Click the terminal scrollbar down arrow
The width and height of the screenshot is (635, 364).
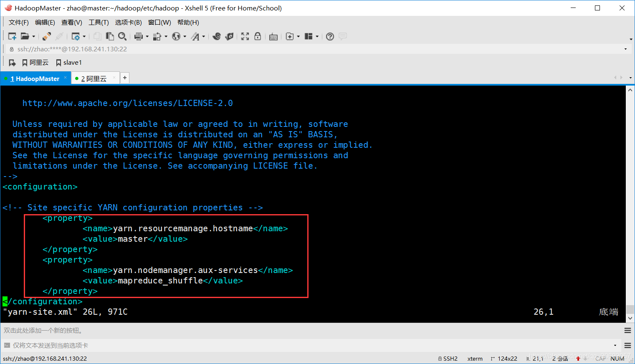pyautogui.click(x=630, y=318)
